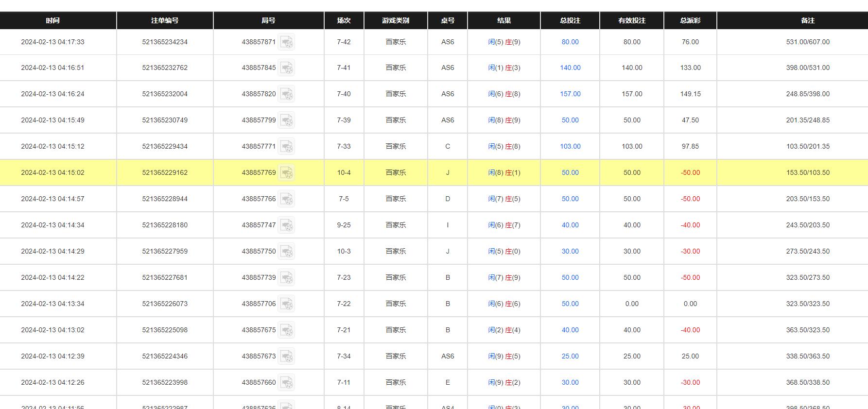868x409 pixels.
Task: Open video replay icon for round 438857799
Action: coord(286,120)
